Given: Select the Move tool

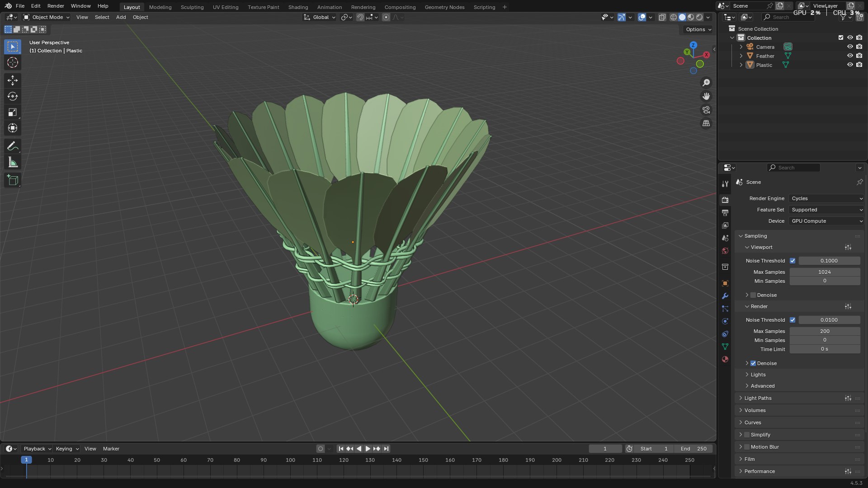Looking at the screenshot, I should 13,80.
